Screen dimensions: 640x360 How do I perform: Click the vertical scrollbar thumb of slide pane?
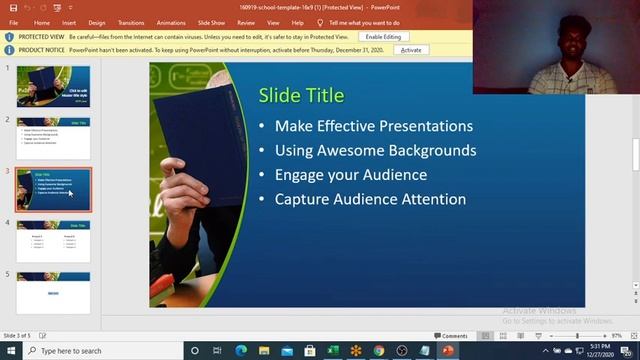(x=636, y=154)
